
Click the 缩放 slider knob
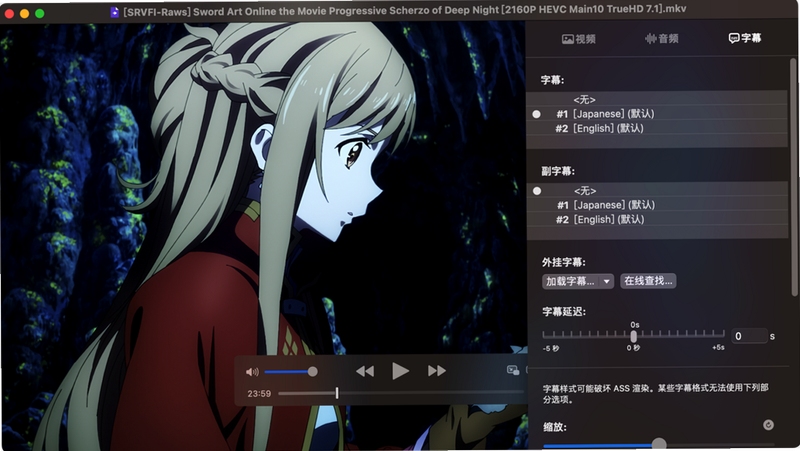[659, 444]
